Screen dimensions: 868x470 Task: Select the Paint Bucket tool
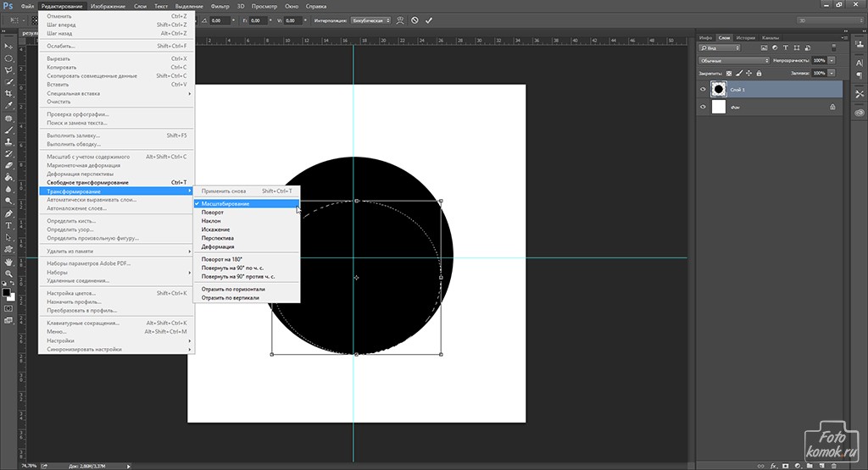(8, 177)
